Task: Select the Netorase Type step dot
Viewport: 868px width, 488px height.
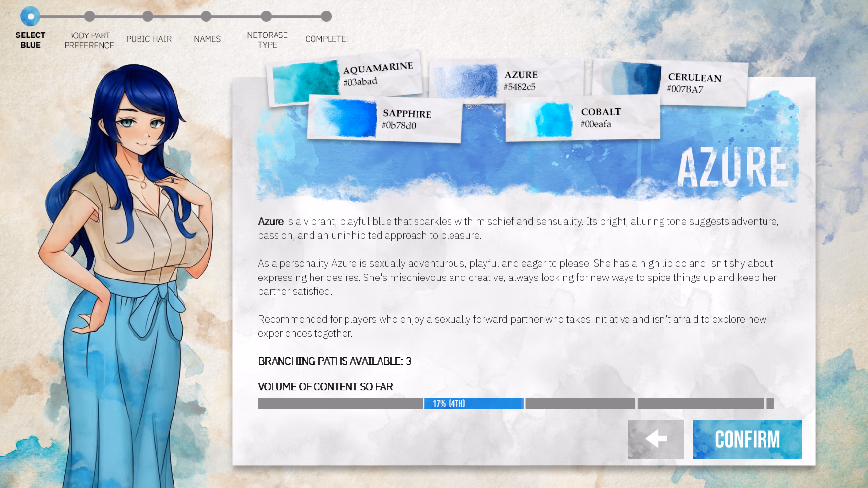Action: 266,16
